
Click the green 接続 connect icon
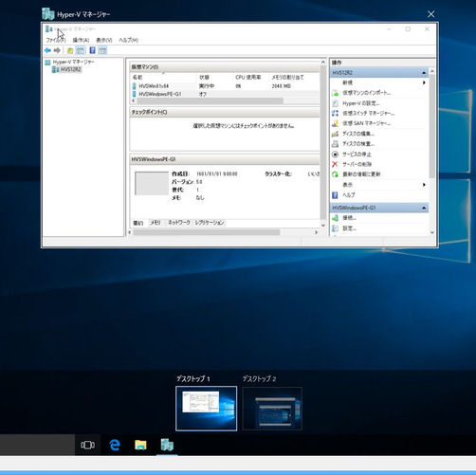tap(336, 218)
